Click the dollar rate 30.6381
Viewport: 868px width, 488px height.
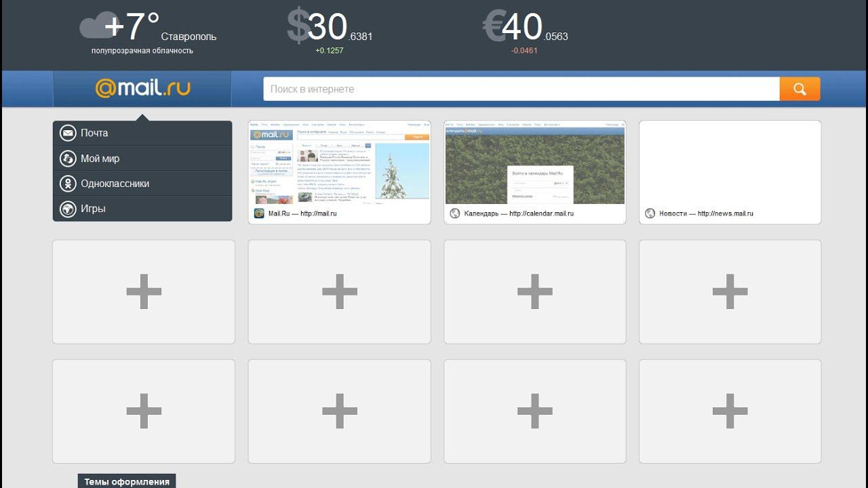[340, 27]
